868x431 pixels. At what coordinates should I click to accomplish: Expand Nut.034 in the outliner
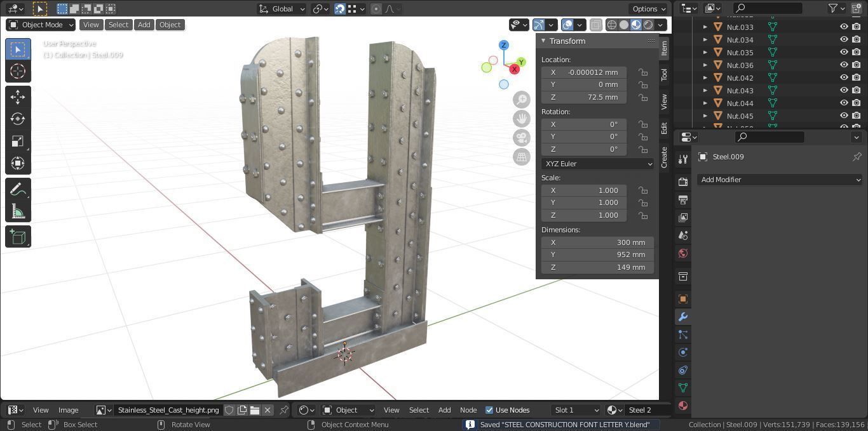coord(705,39)
